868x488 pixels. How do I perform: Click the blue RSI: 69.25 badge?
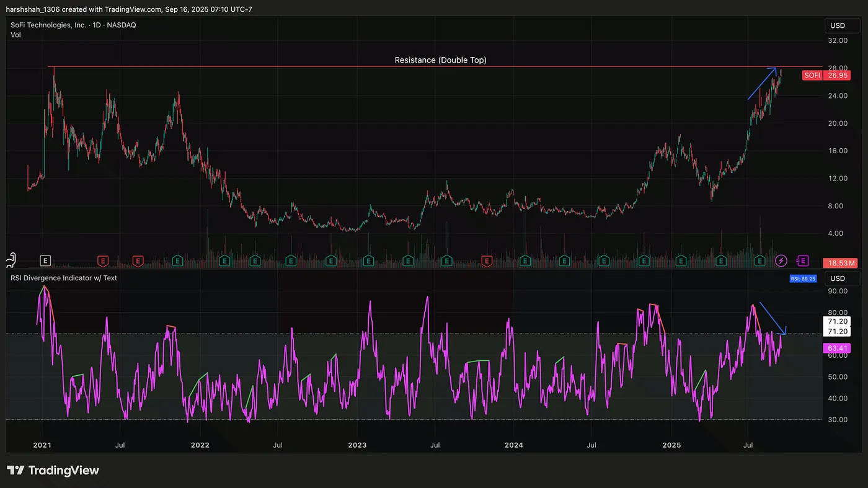803,278
